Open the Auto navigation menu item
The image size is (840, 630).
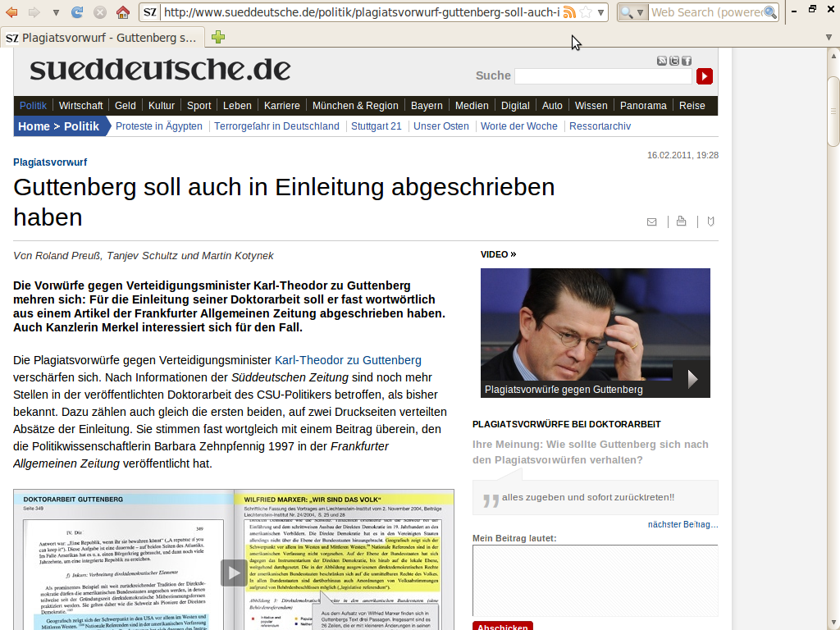click(552, 106)
